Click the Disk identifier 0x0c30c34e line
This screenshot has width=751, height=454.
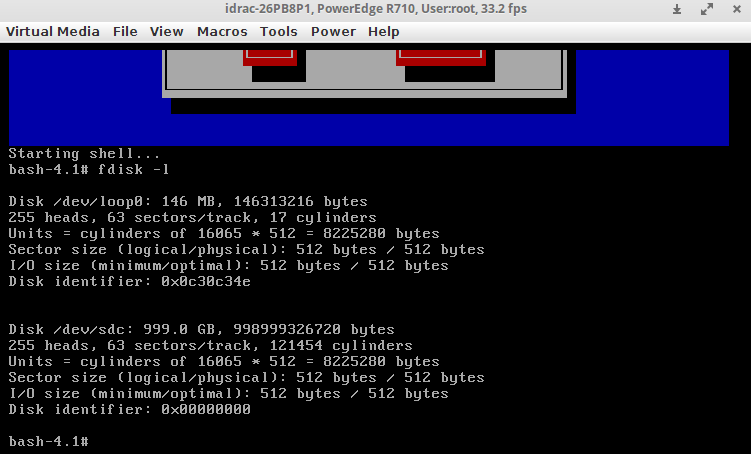129,281
